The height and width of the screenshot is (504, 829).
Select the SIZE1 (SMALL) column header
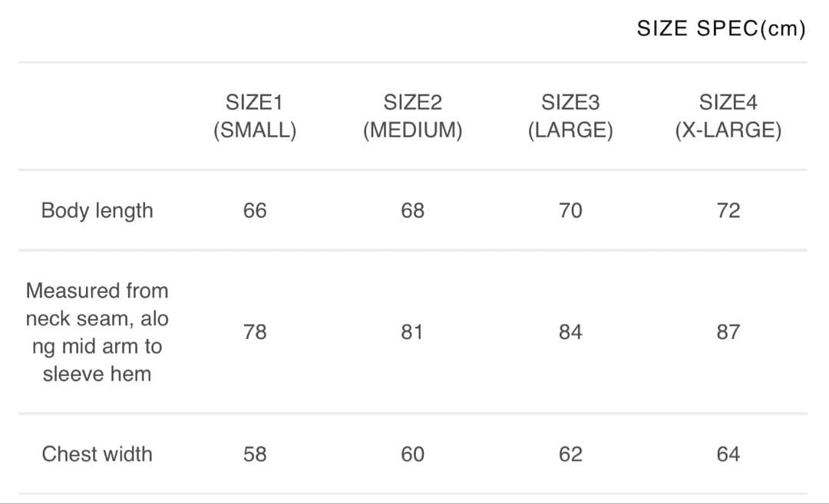[x=255, y=116]
